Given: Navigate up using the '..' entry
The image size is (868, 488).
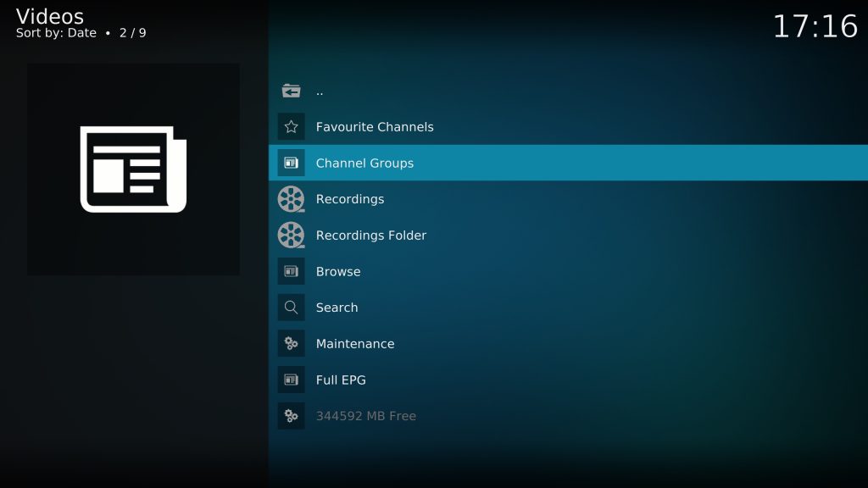Looking at the screenshot, I should pyautogui.click(x=320, y=90).
